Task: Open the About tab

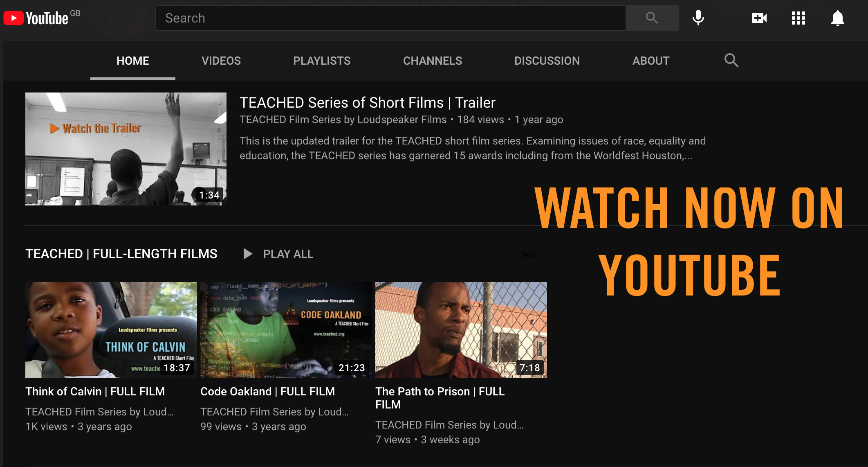Action: coord(651,61)
